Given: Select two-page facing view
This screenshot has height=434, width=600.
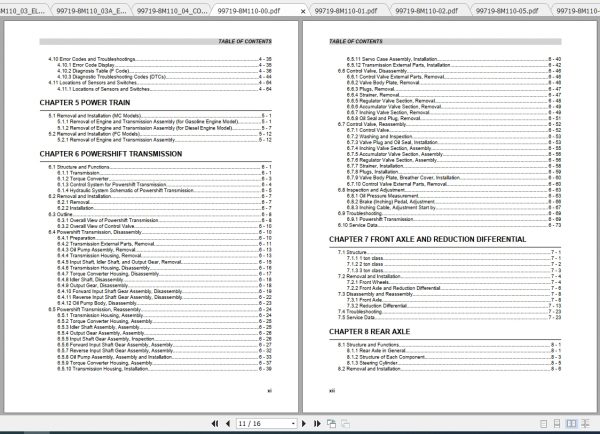Looking at the screenshot, I should (x=571, y=424).
